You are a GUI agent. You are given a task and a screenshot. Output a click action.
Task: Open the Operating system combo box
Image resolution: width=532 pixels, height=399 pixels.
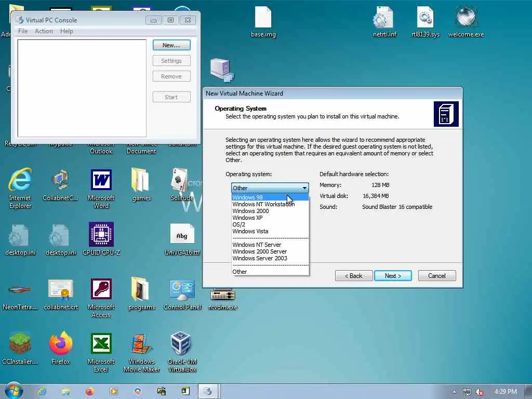270,188
